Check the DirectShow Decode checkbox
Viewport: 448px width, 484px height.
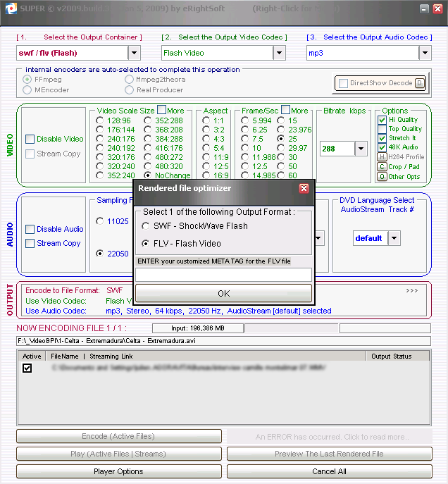click(x=343, y=83)
